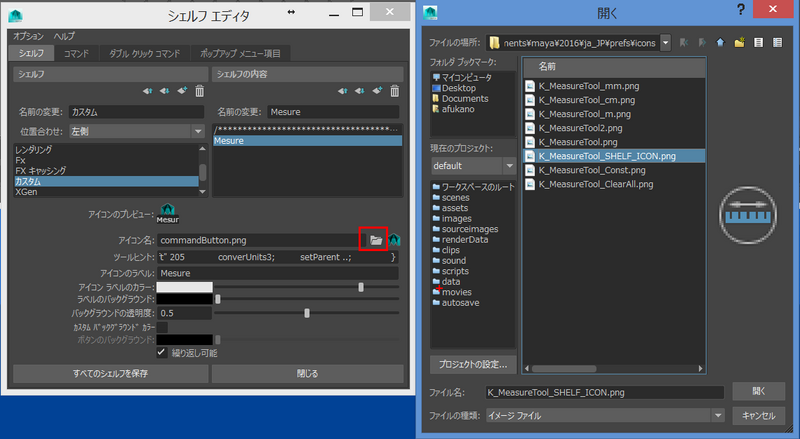Screen dimensions: 800x439
Task: Click the shelf list scroll up arrow
Action: (203, 149)
